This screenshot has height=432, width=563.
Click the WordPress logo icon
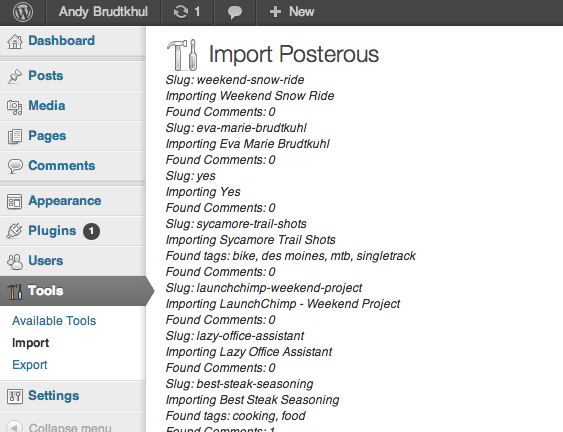click(x=23, y=12)
